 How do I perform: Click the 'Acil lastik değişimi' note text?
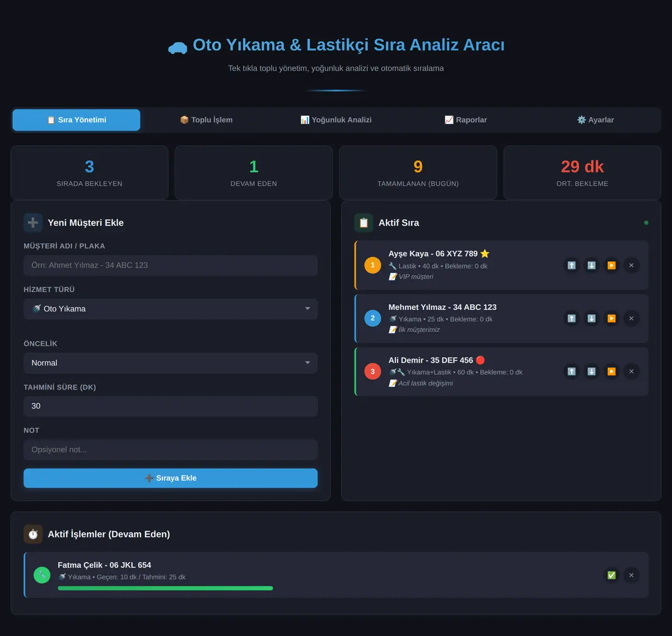(426, 383)
